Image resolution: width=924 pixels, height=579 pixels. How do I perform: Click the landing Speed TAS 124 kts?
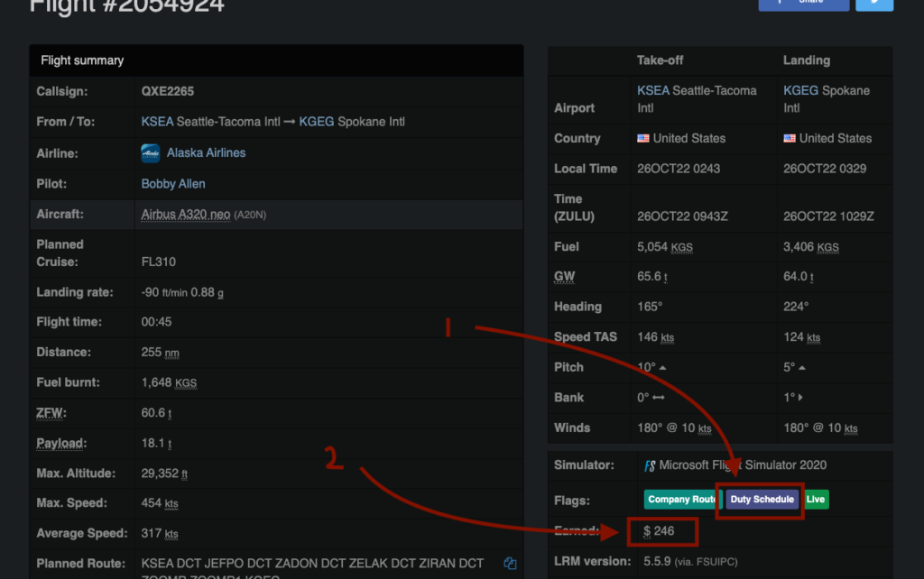tap(801, 337)
